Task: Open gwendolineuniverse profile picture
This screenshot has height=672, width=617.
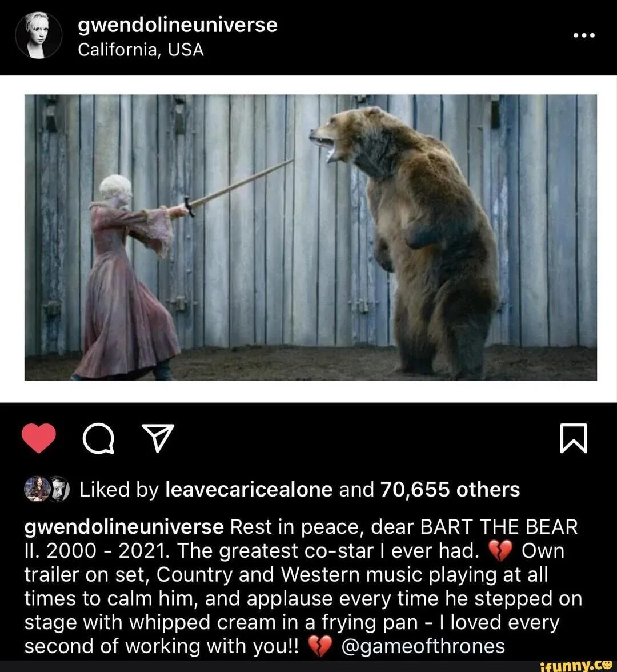Action: click(39, 35)
